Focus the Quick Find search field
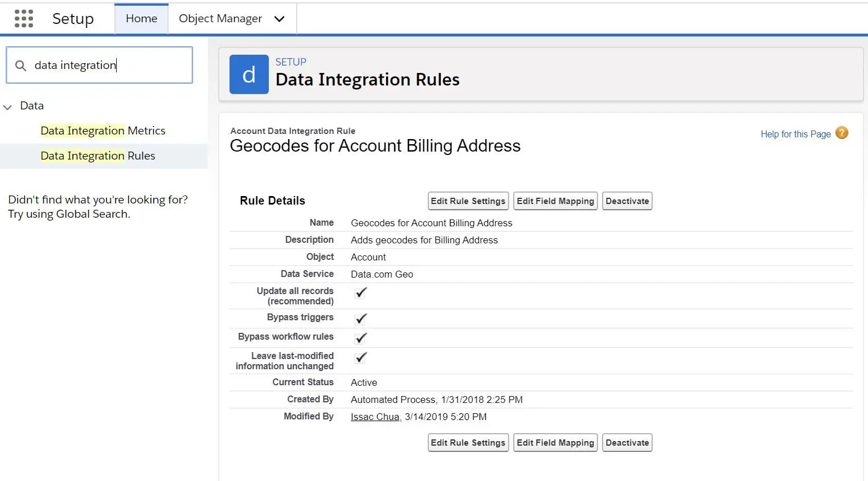Screen dimensions: 868x481 (x=99, y=65)
